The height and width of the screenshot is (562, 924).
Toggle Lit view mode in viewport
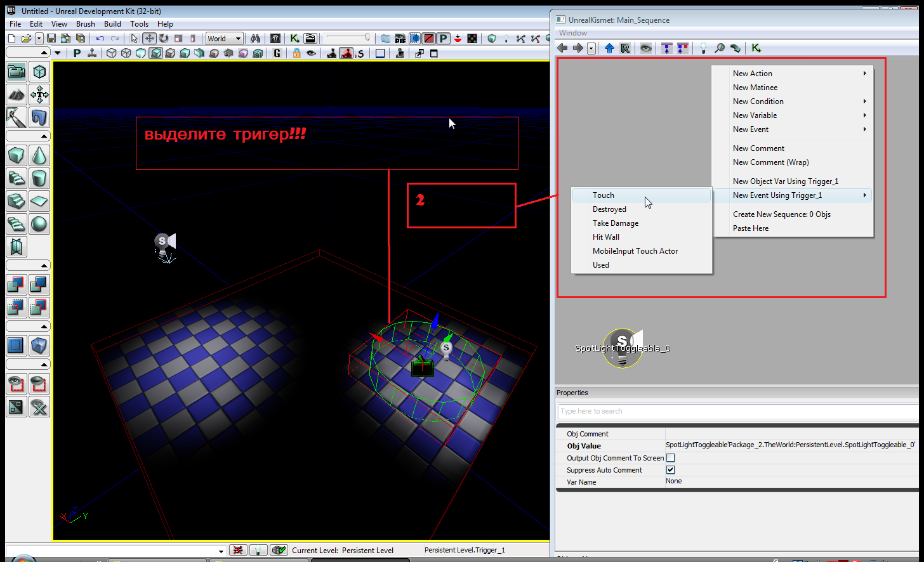tap(156, 53)
